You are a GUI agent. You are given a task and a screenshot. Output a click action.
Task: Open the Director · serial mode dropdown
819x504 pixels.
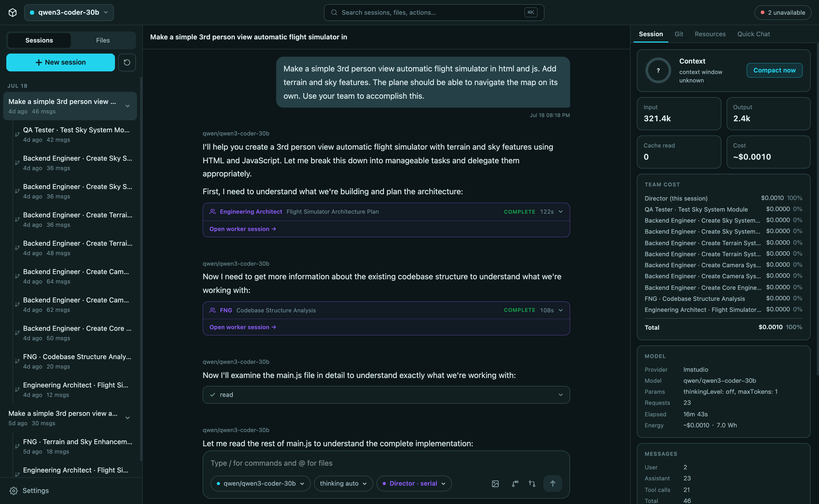(414, 483)
